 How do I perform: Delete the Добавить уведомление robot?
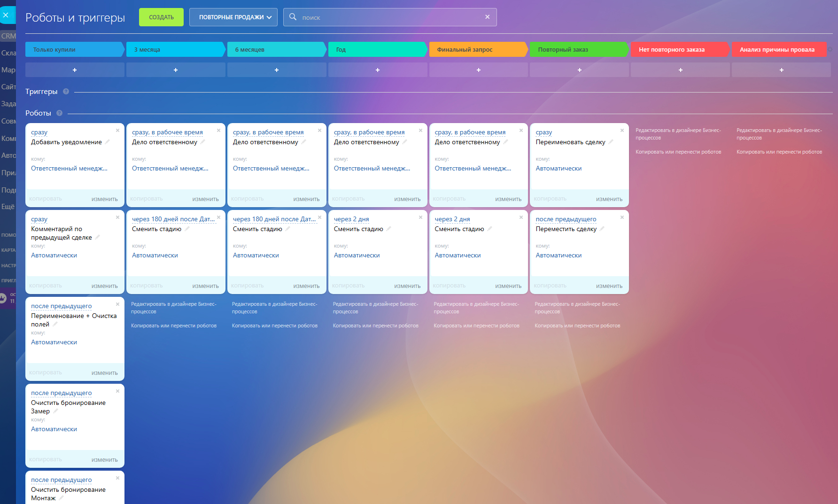(x=117, y=130)
